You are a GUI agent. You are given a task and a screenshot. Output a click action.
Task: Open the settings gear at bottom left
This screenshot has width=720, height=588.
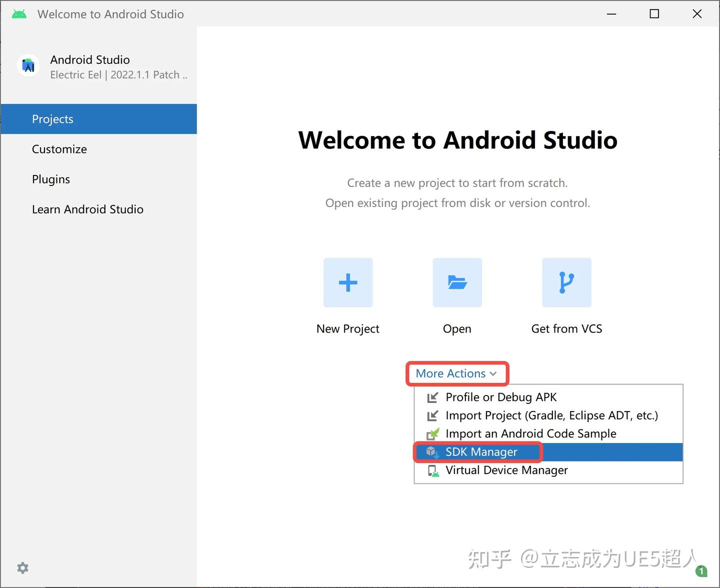click(x=22, y=567)
